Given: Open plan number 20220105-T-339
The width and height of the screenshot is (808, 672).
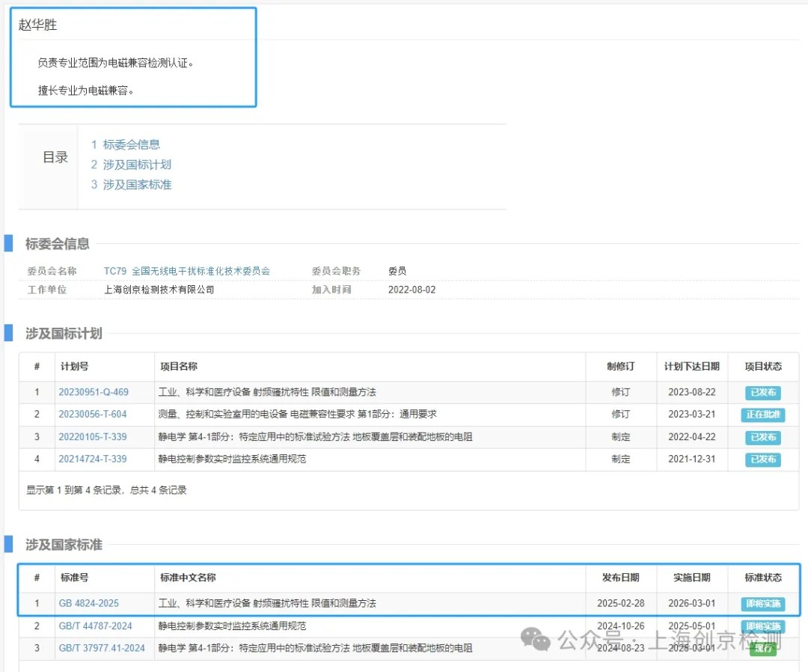Looking at the screenshot, I should [93, 437].
